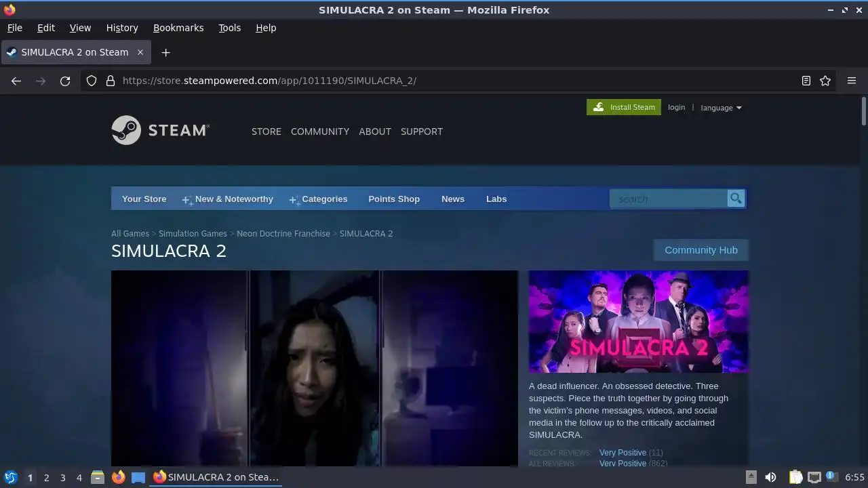Open News in the store bar
868x488 pixels.
click(x=453, y=199)
